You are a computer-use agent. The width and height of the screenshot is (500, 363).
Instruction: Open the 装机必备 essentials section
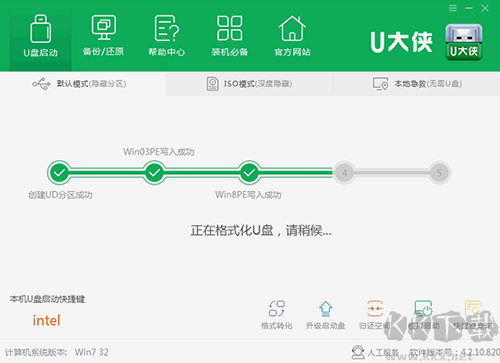click(229, 36)
